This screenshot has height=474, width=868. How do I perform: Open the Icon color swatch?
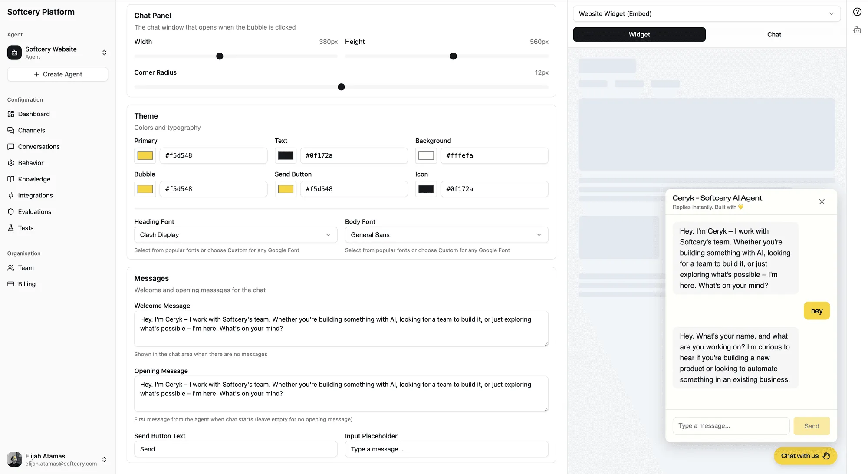(x=426, y=189)
